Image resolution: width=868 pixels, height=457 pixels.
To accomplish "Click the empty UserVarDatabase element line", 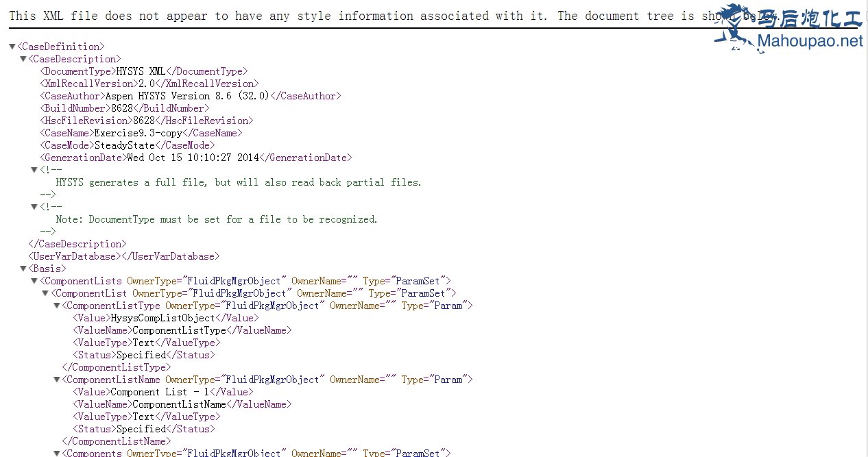I will (x=124, y=256).
